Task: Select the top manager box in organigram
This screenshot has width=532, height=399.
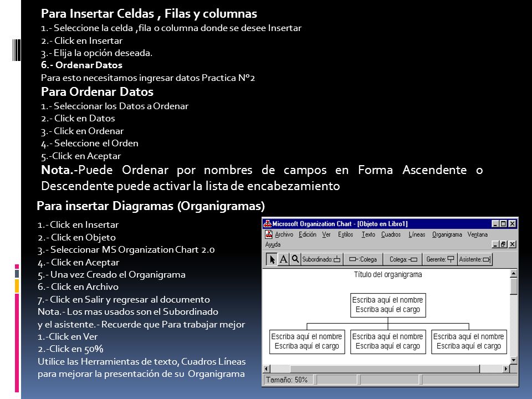Action: click(x=388, y=305)
